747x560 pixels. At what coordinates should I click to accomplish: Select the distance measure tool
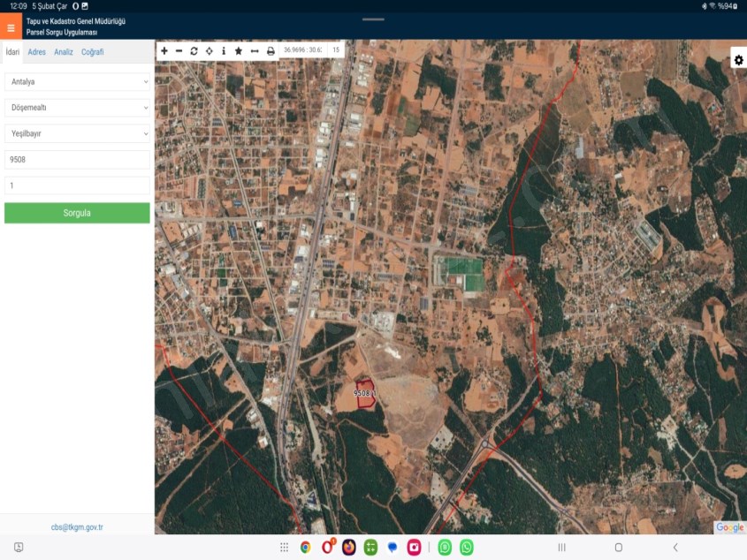pyautogui.click(x=255, y=51)
